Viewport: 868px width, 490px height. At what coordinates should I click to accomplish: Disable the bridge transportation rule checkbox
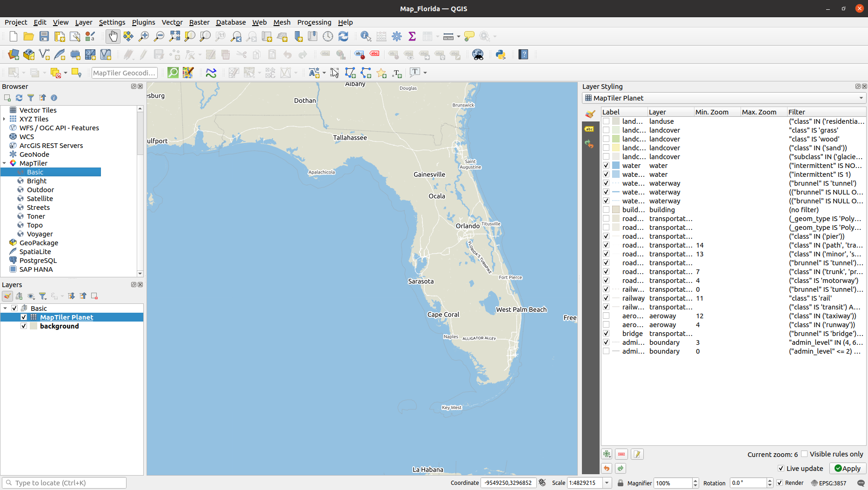[x=606, y=334]
